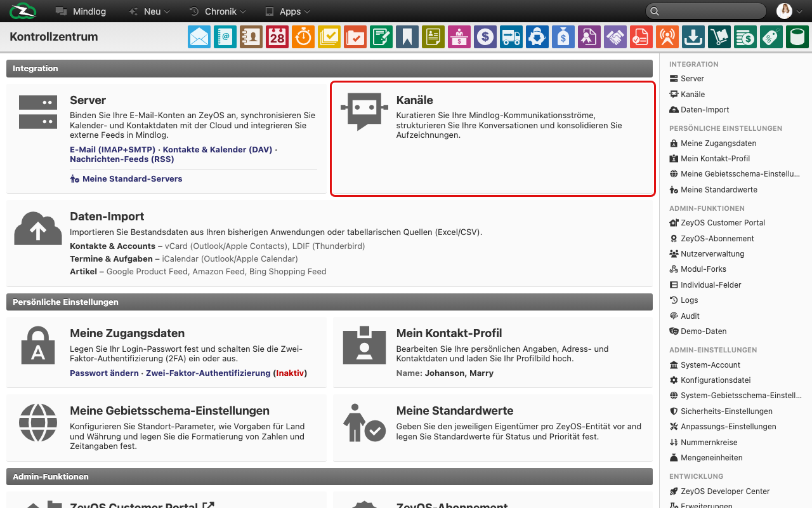Open the Nachrichten-Feeds (RSS) link
This screenshot has height=508, width=812.
click(122, 159)
